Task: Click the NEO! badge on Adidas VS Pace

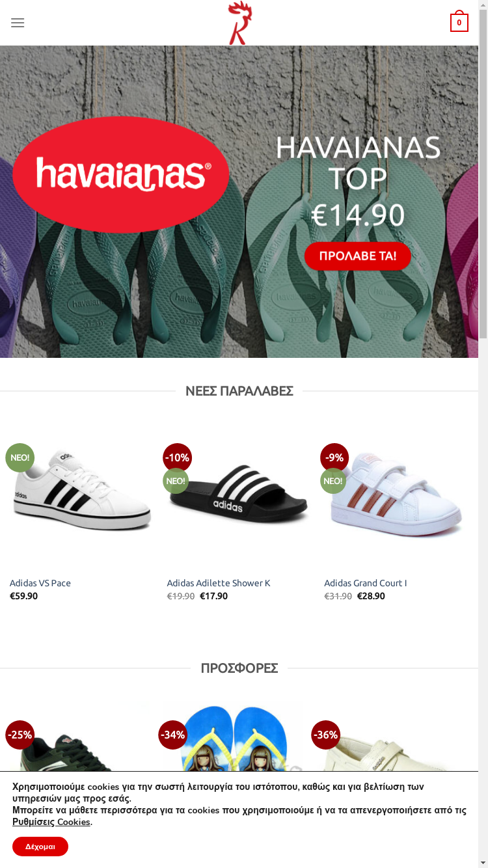Action: pyautogui.click(x=20, y=457)
